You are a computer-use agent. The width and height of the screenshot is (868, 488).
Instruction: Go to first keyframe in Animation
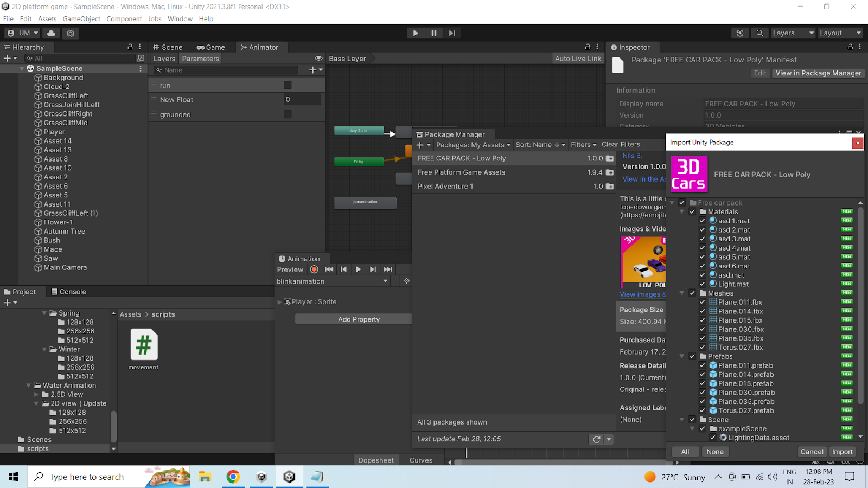[329, 269]
